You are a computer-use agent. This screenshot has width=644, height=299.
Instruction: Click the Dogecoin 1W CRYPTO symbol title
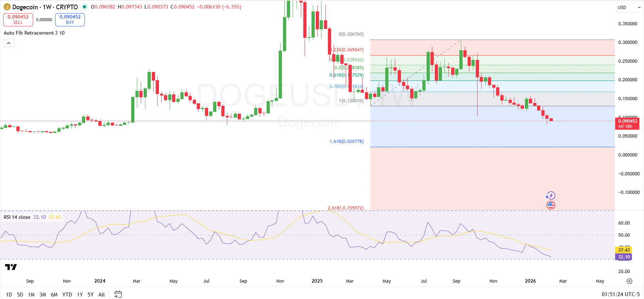click(45, 7)
